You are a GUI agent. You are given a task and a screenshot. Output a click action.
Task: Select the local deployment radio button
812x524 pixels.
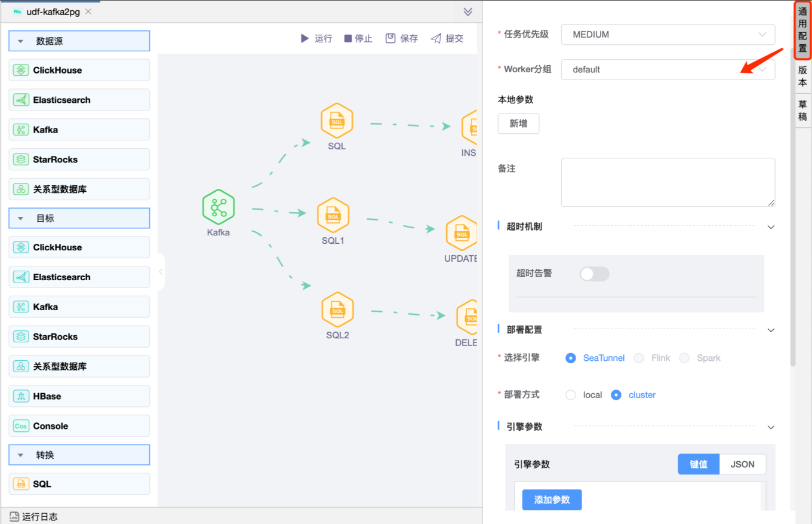point(571,395)
